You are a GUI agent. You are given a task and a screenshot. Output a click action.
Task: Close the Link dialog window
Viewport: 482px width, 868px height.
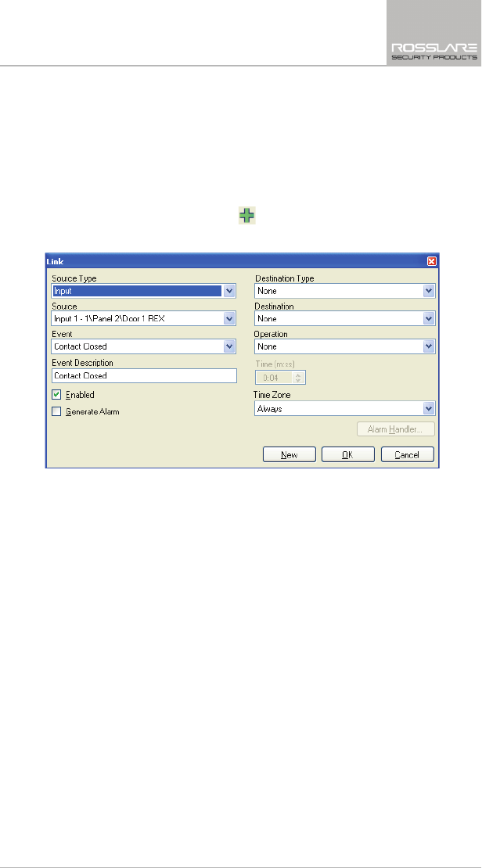[431, 261]
